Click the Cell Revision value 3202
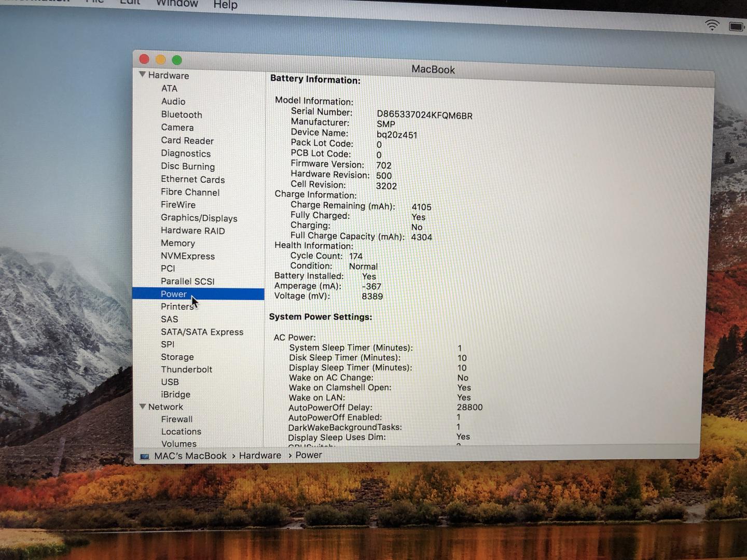 coord(386,186)
